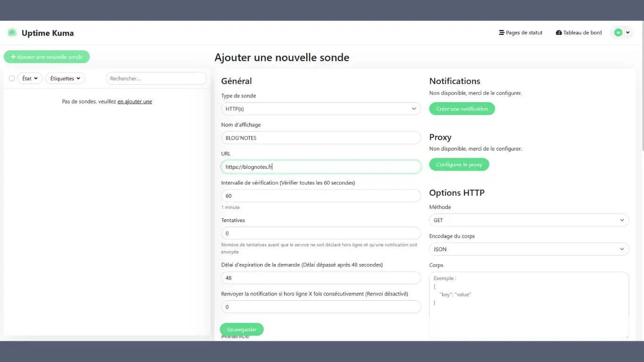Screen dimensions: 644x362
Task: Open the Tableau de bord
Action: click(582, 33)
